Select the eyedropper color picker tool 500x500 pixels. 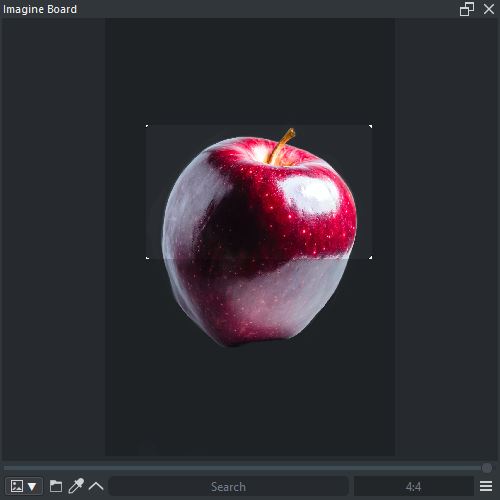pyautogui.click(x=76, y=486)
